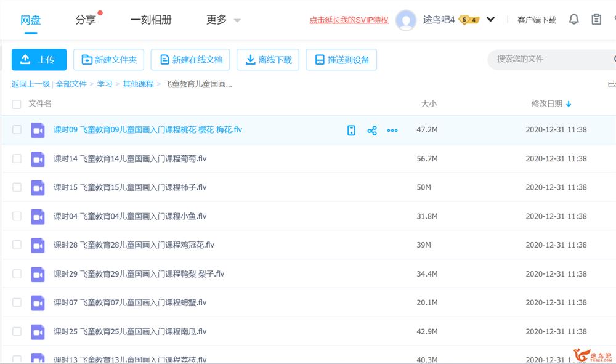Screen dimensions: 616x364
Task: Click the 搜索您的文件 search field
Action: [x=548, y=59]
